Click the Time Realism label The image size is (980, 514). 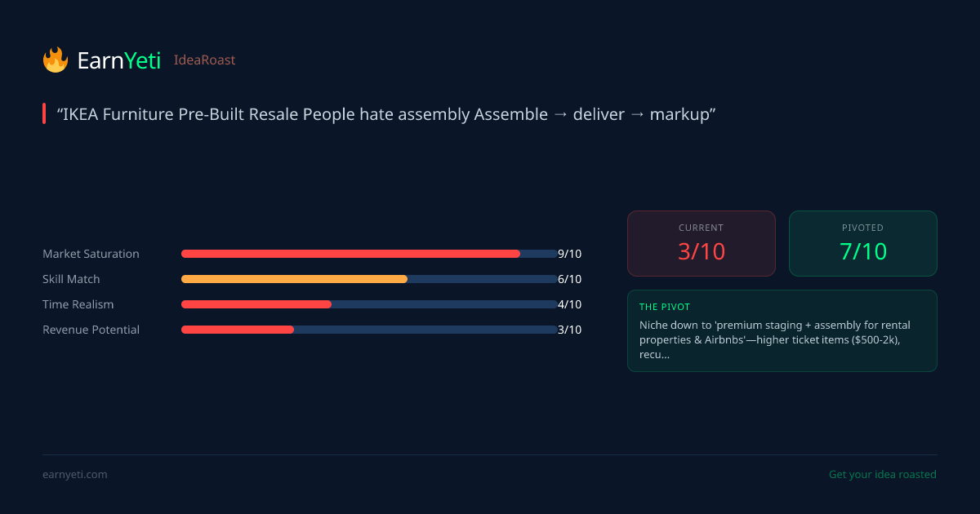pyautogui.click(x=78, y=304)
